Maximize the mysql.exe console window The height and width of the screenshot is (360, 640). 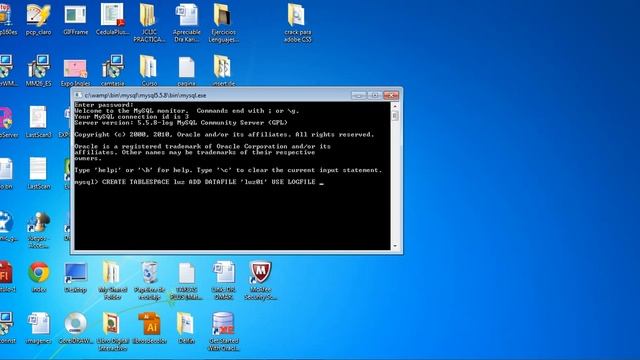point(375,95)
